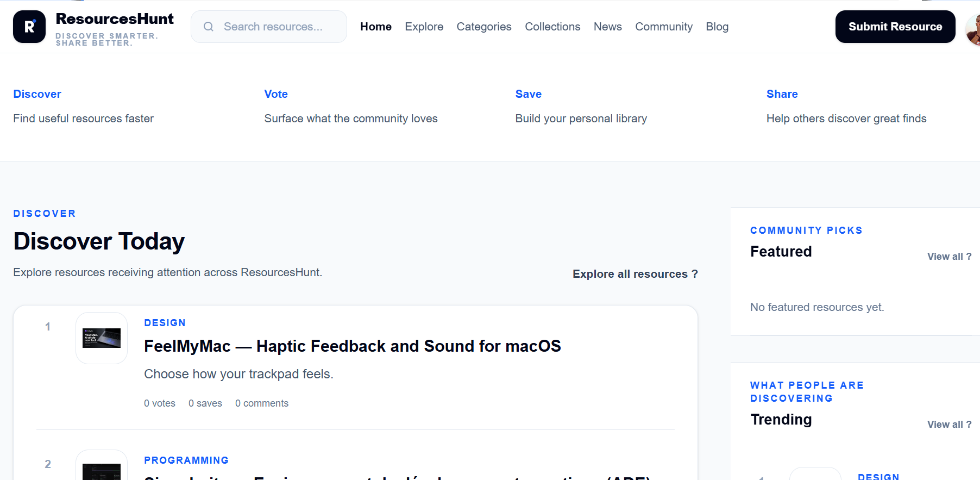Click the Explore all resources link
The height and width of the screenshot is (480, 980).
(635, 274)
